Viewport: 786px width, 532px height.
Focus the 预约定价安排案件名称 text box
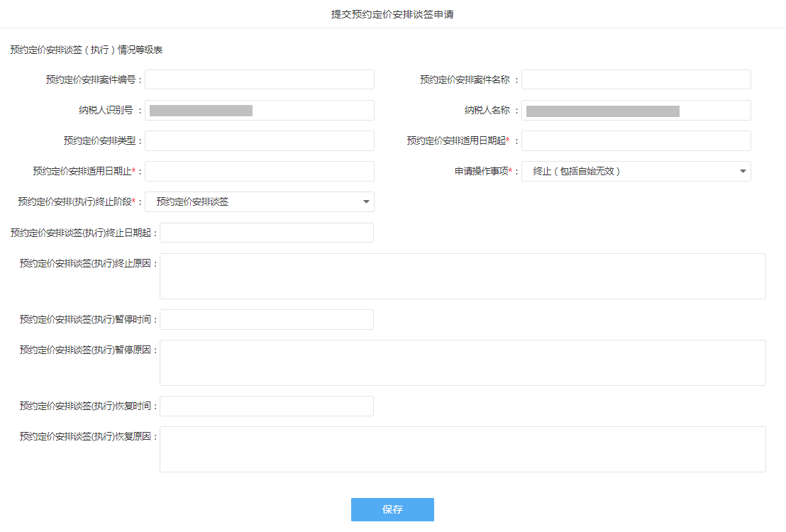tap(636, 79)
